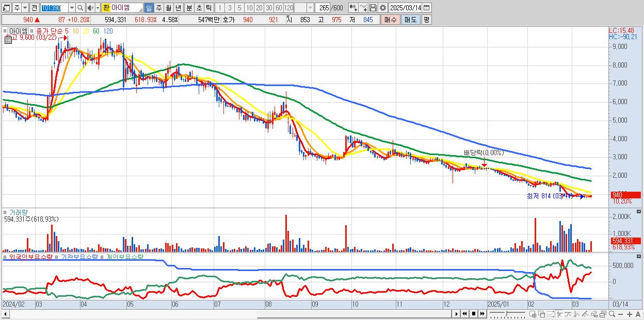Click the stock search magnifier icon
644x320 pixels.
point(80,8)
